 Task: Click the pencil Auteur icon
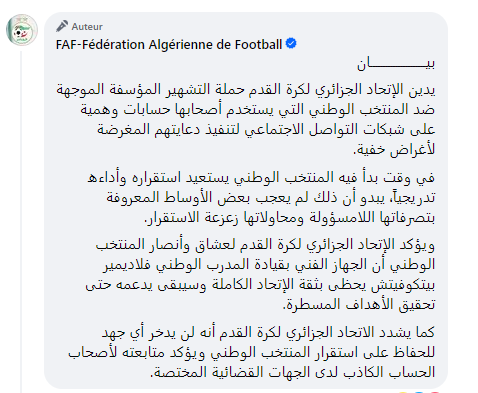click(62, 26)
